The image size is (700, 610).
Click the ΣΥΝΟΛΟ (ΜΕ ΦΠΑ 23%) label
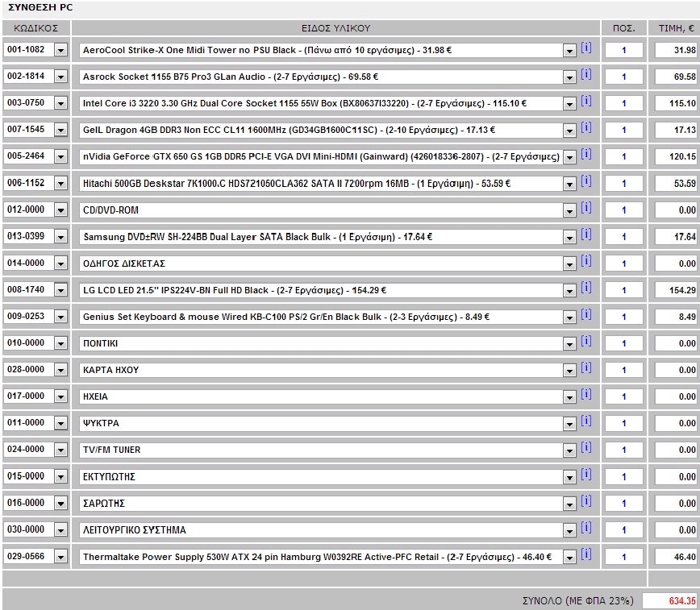(x=577, y=600)
